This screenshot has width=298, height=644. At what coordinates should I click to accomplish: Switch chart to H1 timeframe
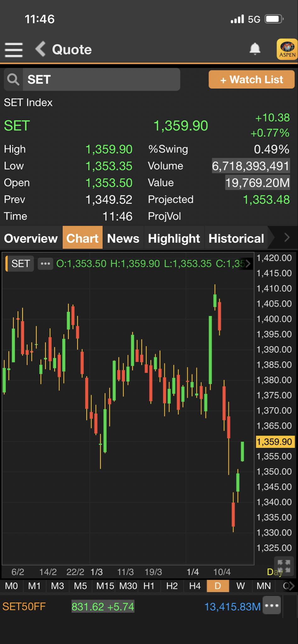[149, 586]
